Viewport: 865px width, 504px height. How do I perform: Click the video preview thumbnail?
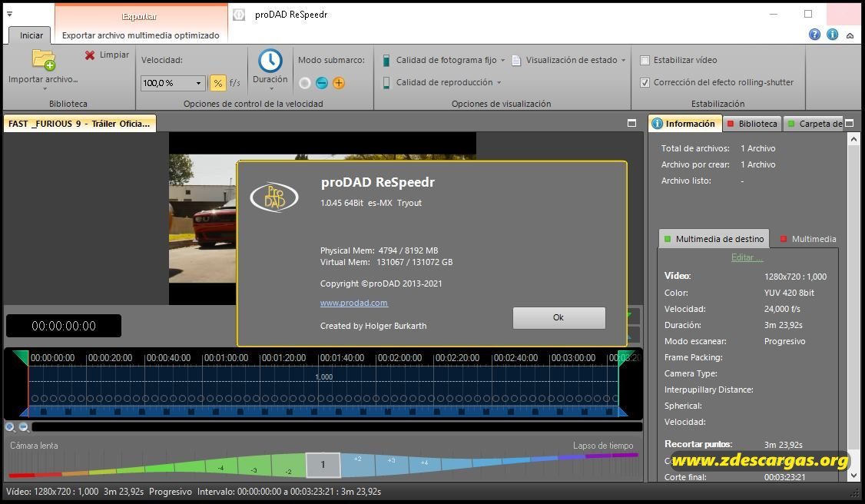coord(203,218)
